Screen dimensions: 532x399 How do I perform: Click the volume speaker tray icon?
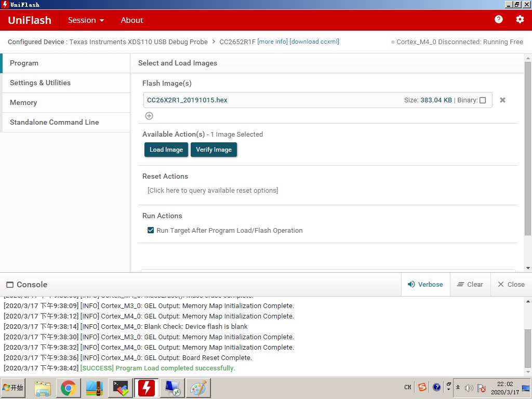coord(469,388)
